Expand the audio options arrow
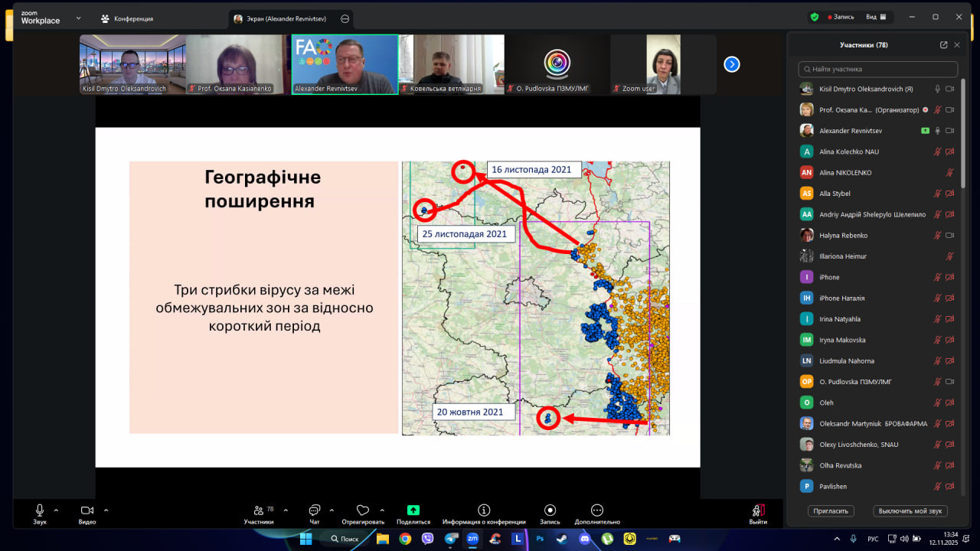The width and height of the screenshot is (980, 551). pyautogui.click(x=56, y=510)
